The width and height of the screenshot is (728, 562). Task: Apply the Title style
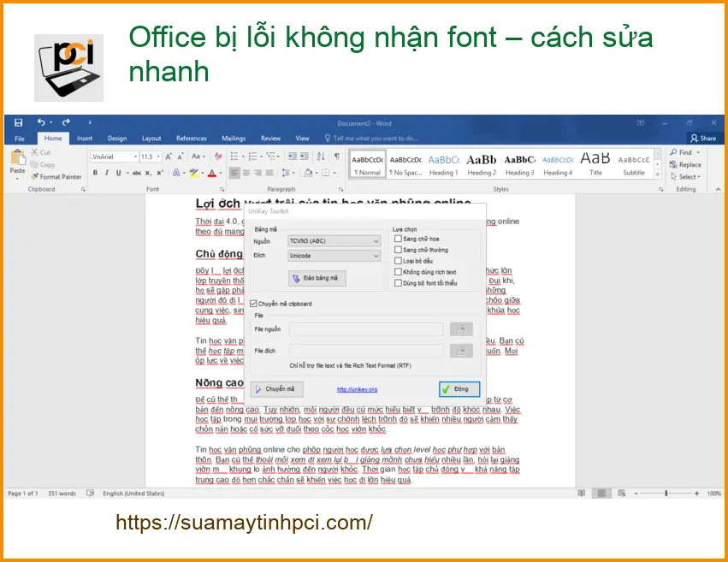tap(595, 165)
